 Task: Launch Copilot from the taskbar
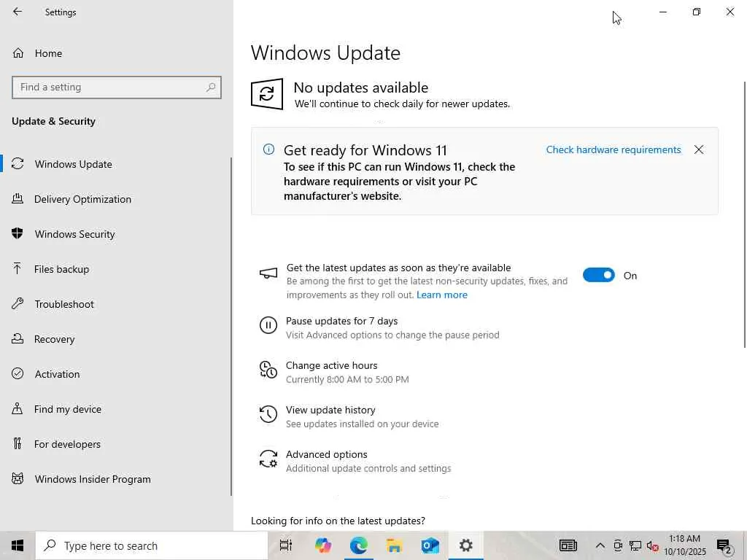pyautogui.click(x=323, y=545)
